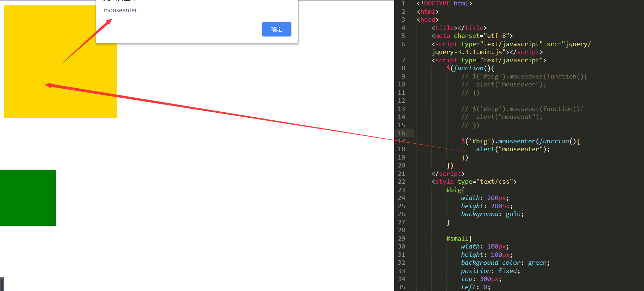This screenshot has height=291, width=644.
Task: Click the 'alert("mouseenter");' code line
Action: point(513,149)
